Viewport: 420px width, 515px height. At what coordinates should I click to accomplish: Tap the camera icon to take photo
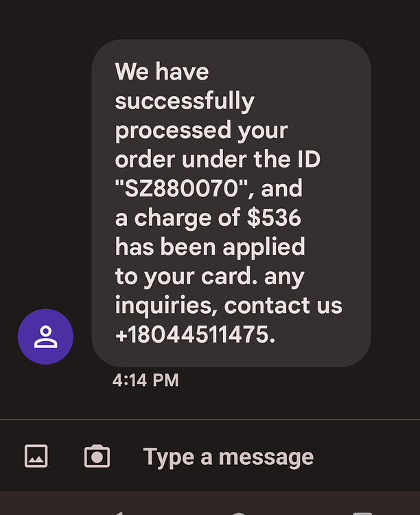point(97,456)
